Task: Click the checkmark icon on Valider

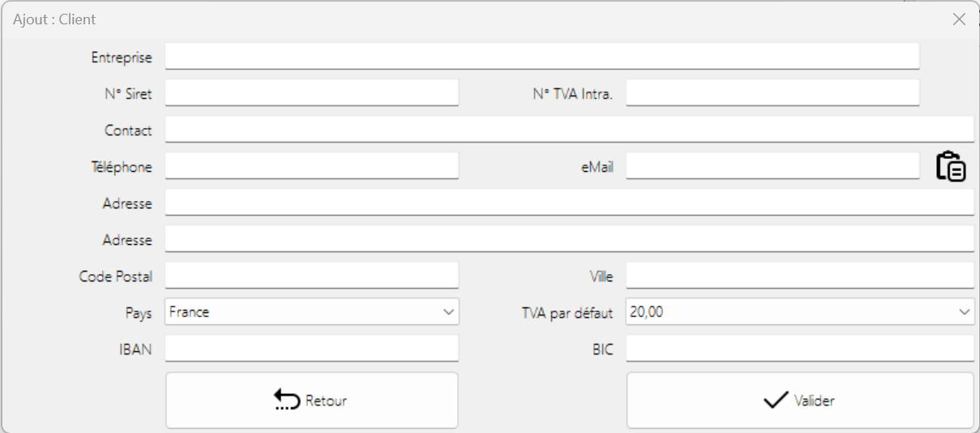Action: coord(776,400)
